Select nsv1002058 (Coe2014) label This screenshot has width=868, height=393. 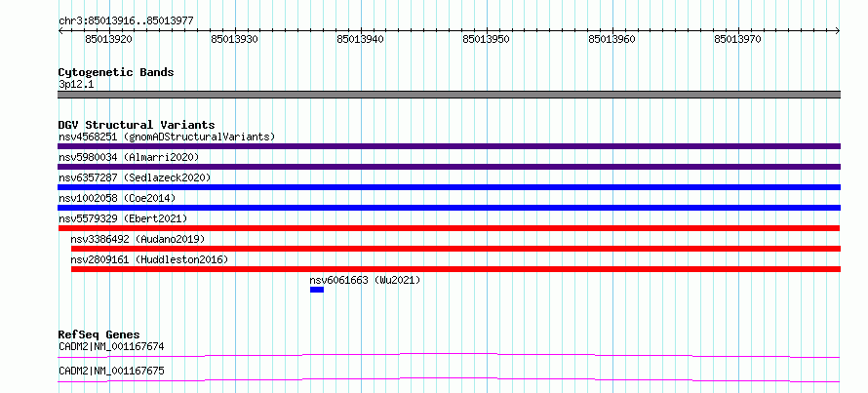tap(117, 198)
